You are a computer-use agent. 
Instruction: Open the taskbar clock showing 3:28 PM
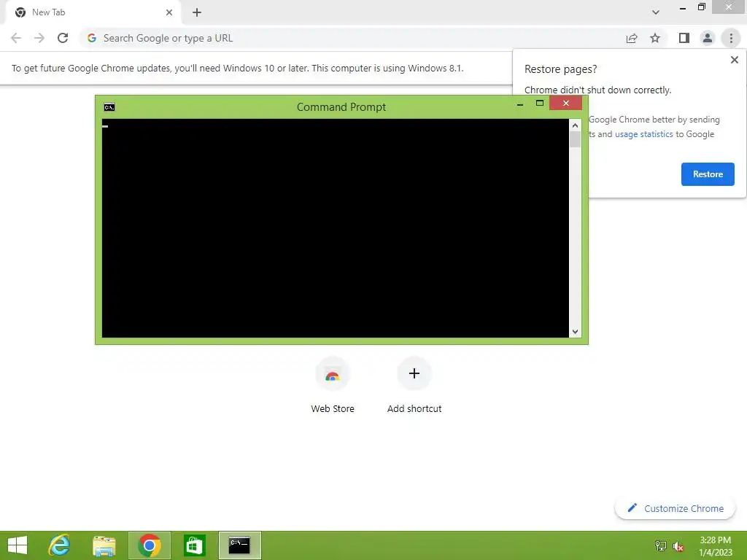(x=715, y=546)
